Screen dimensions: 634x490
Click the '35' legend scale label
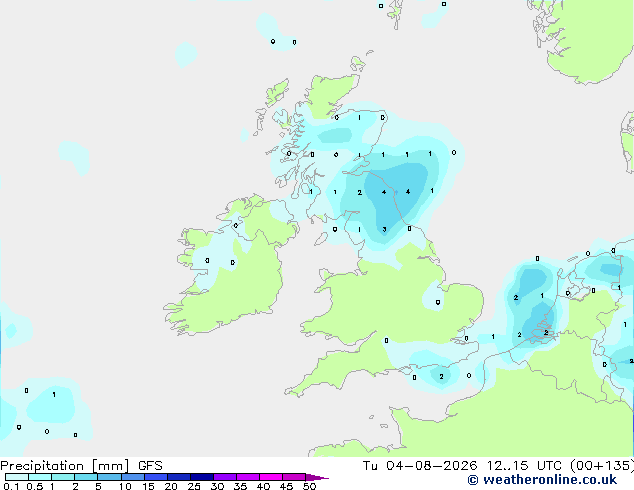pyautogui.click(x=240, y=486)
